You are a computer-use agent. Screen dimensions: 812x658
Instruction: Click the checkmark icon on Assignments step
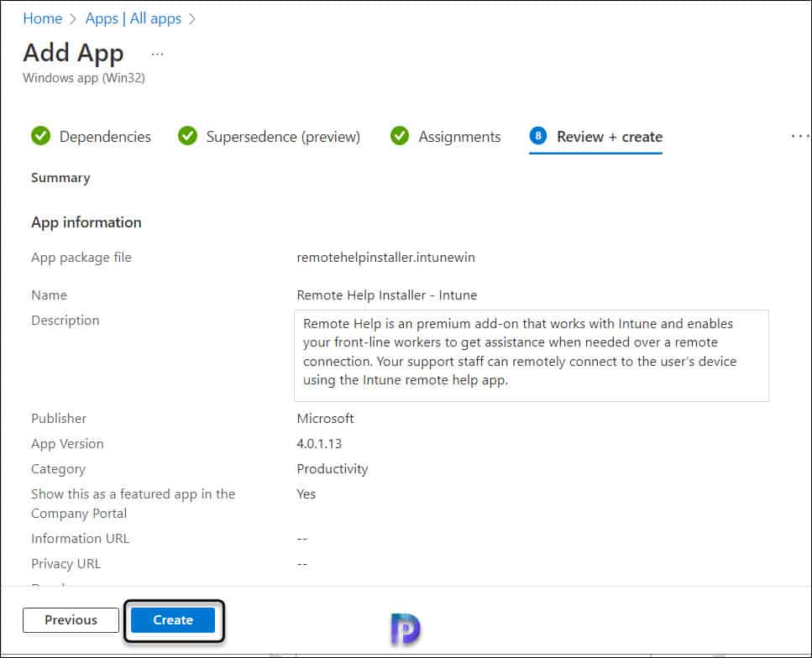pyautogui.click(x=400, y=135)
